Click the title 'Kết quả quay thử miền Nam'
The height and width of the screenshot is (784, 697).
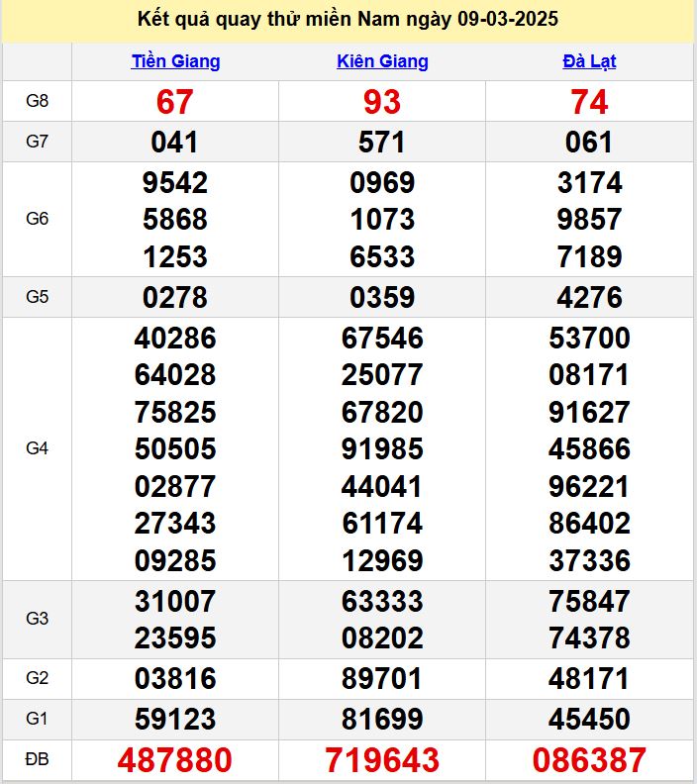[x=268, y=19]
